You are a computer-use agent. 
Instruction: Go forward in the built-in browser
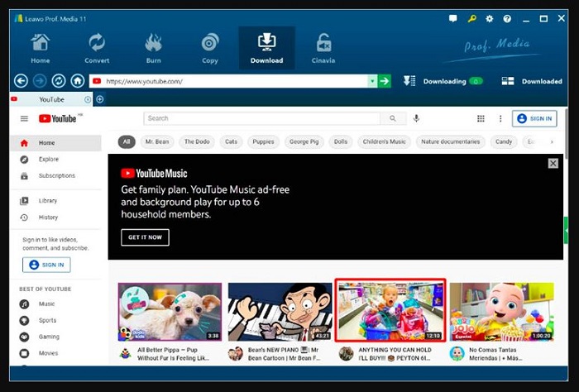click(40, 81)
